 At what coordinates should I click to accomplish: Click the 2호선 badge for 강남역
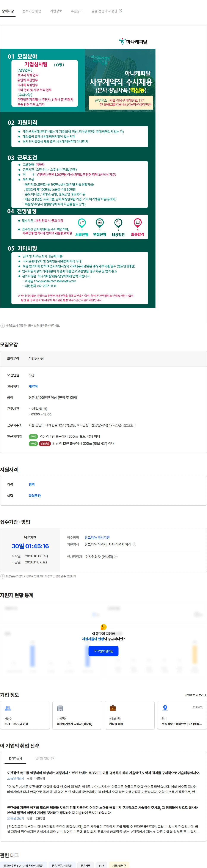click(33, 443)
